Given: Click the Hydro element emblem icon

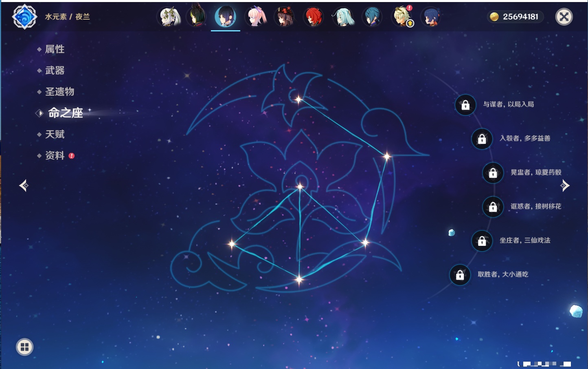Looking at the screenshot, I should pyautogui.click(x=24, y=17).
